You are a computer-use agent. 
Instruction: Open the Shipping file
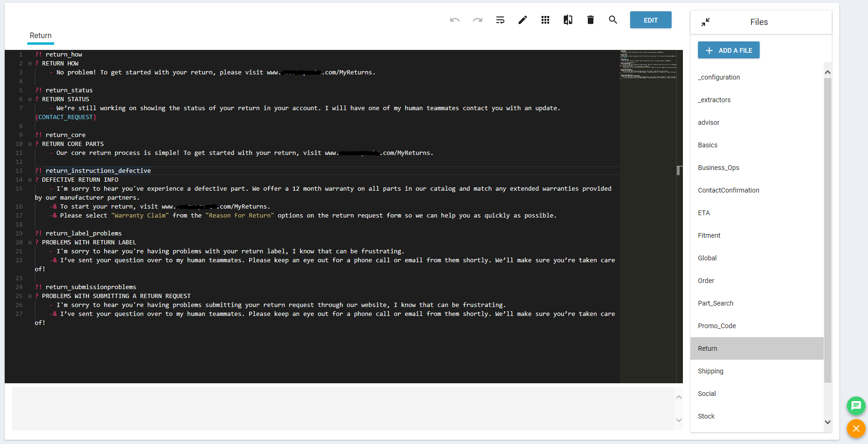757,371
